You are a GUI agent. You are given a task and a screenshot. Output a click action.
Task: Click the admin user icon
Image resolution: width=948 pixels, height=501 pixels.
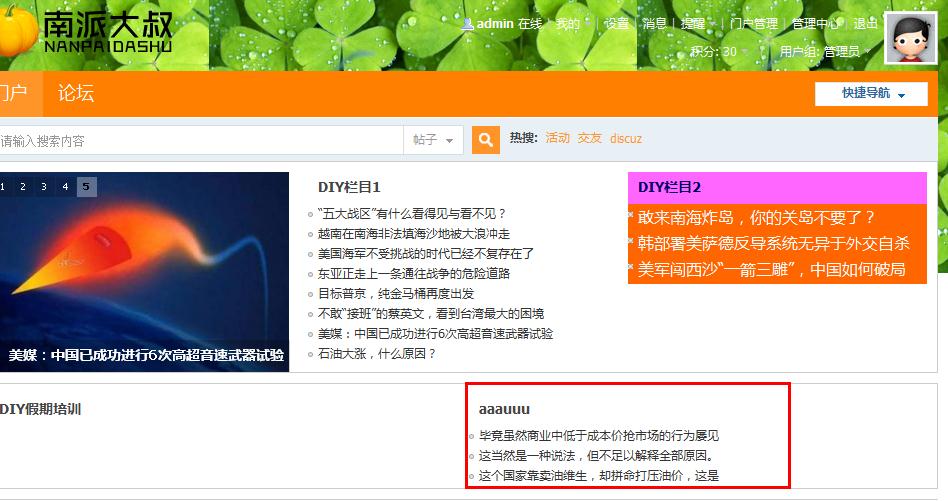(467, 24)
